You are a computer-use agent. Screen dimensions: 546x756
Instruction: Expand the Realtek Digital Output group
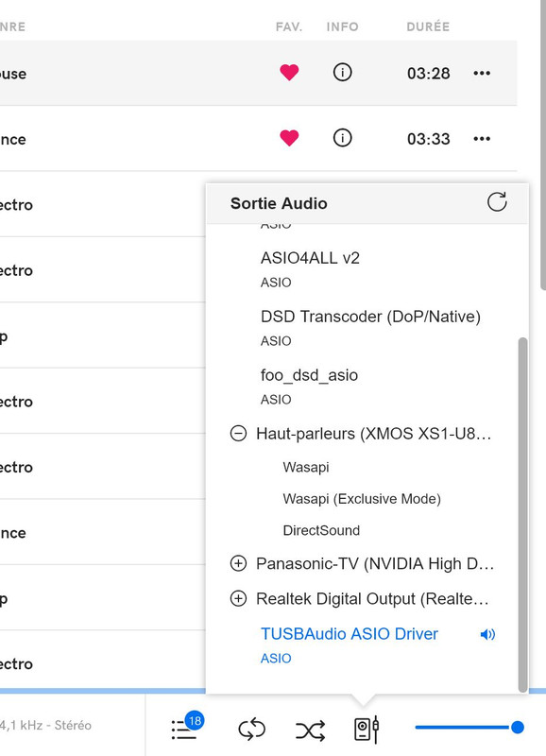[238, 598]
